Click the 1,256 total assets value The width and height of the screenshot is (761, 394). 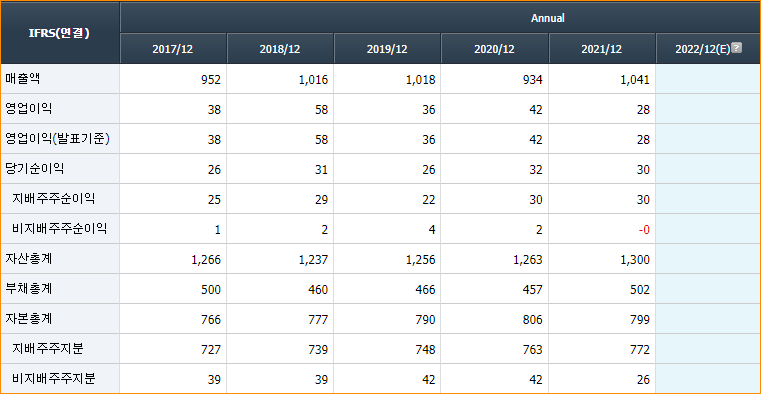coord(421,260)
